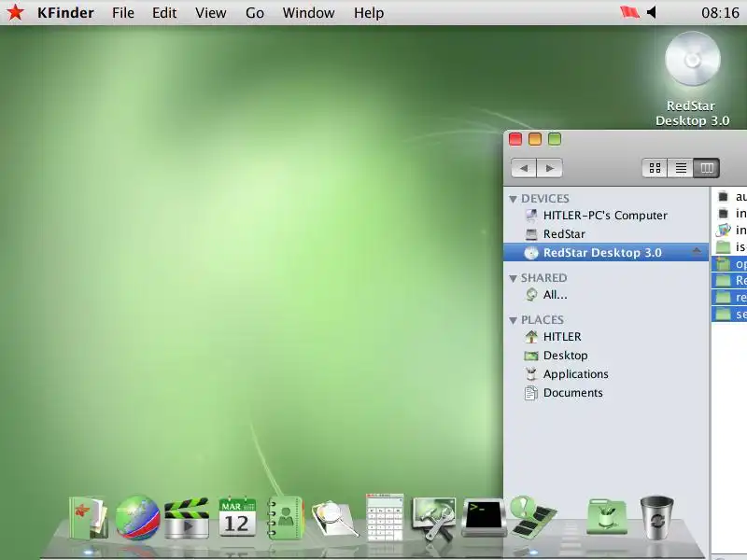Select the RedStar Desktop 3.0 disc on desktop
Viewport: 747px width, 560px height.
click(693, 59)
